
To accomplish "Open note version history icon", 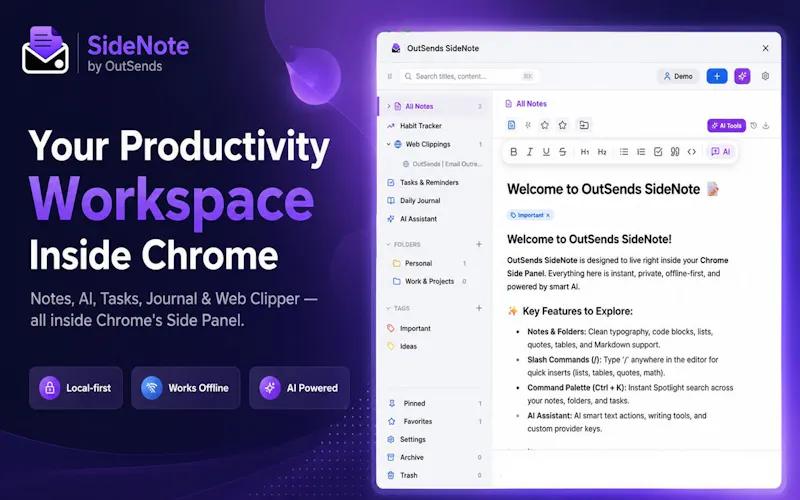I will tap(754, 126).
